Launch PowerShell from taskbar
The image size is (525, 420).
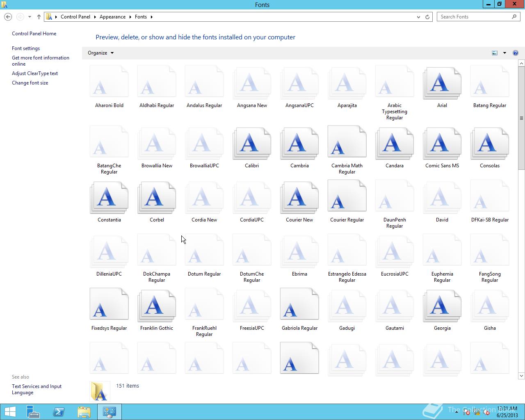[59, 412]
